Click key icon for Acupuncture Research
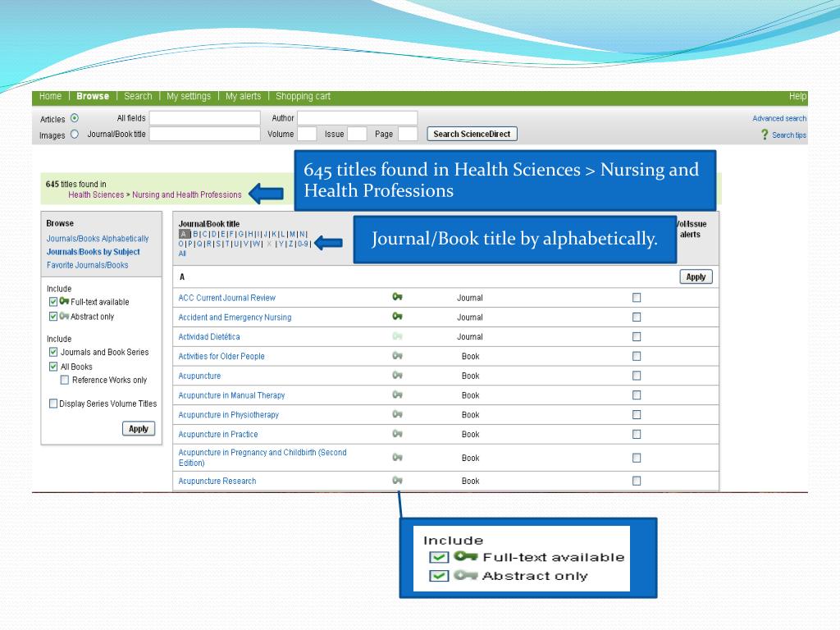This screenshot has width=840, height=630. pos(397,480)
